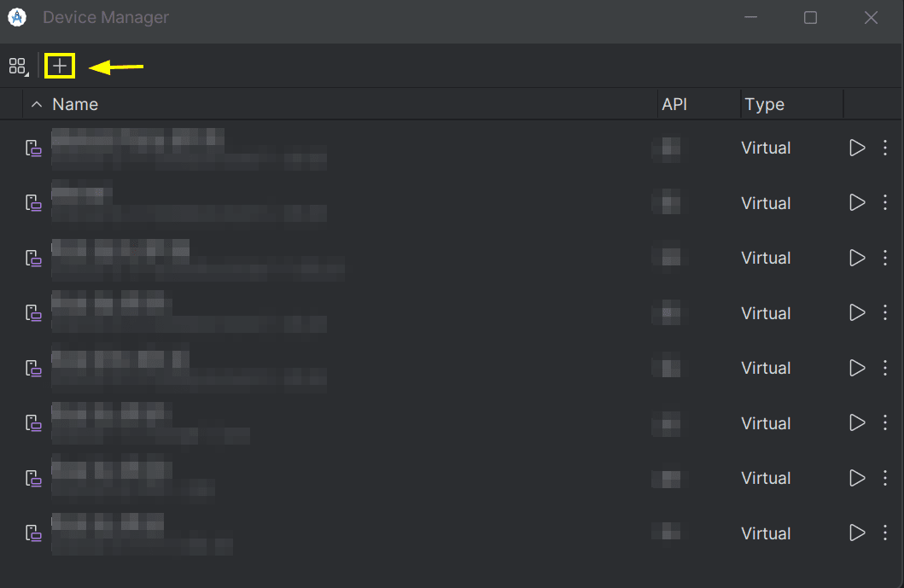Launch the second virtual device with play button
The width and height of the screenshot is (904, 588).
tap(857, 203)
